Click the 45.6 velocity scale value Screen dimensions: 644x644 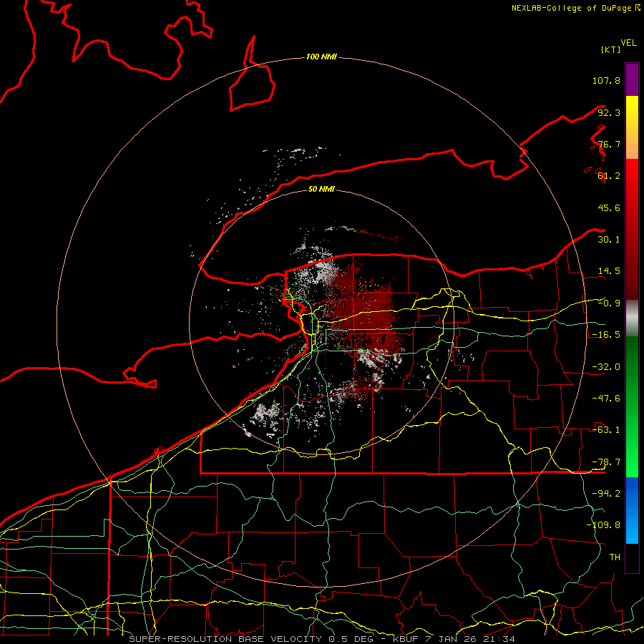click(609, 208)
